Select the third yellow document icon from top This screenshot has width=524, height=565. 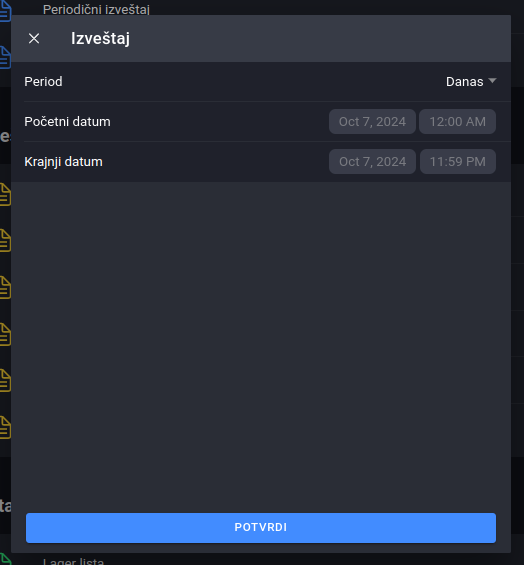click(5, 288)
